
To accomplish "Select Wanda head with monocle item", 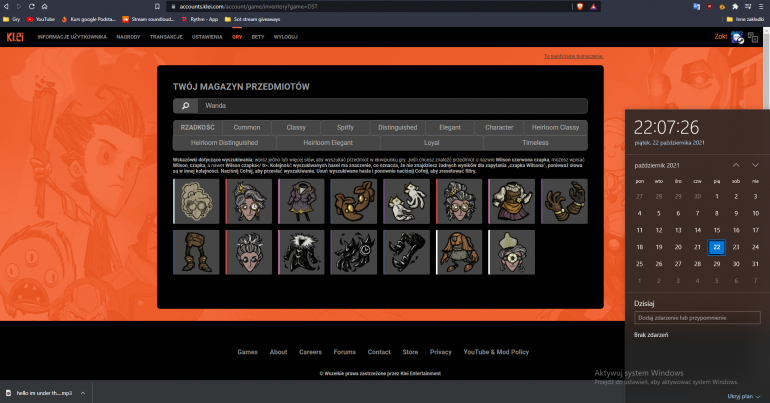I will point(248,201).
